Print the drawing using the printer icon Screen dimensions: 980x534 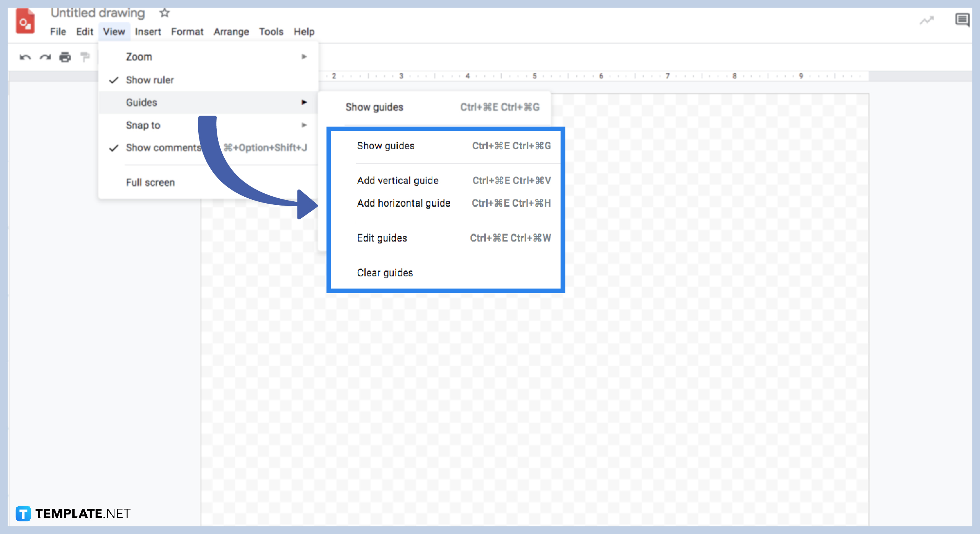point(65,57)
